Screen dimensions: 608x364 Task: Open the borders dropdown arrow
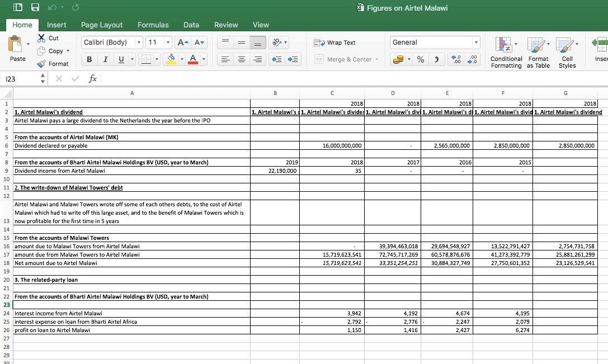pos(157,59)
